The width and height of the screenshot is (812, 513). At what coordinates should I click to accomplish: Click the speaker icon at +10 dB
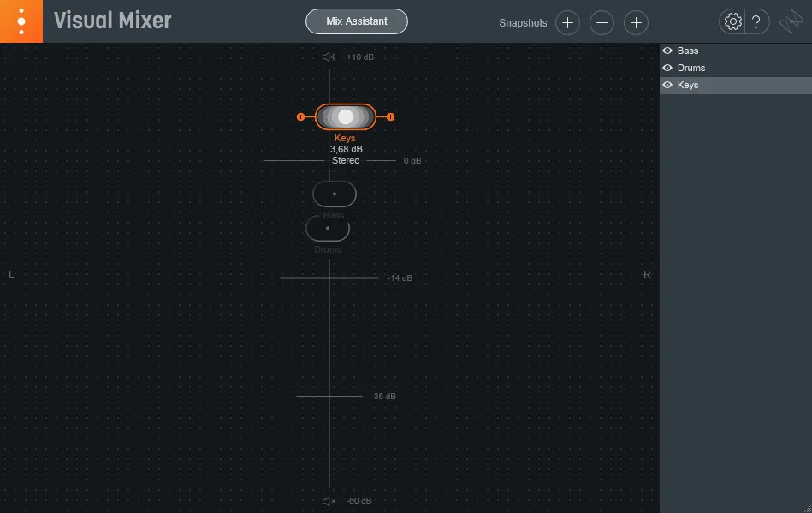(328, 57)
